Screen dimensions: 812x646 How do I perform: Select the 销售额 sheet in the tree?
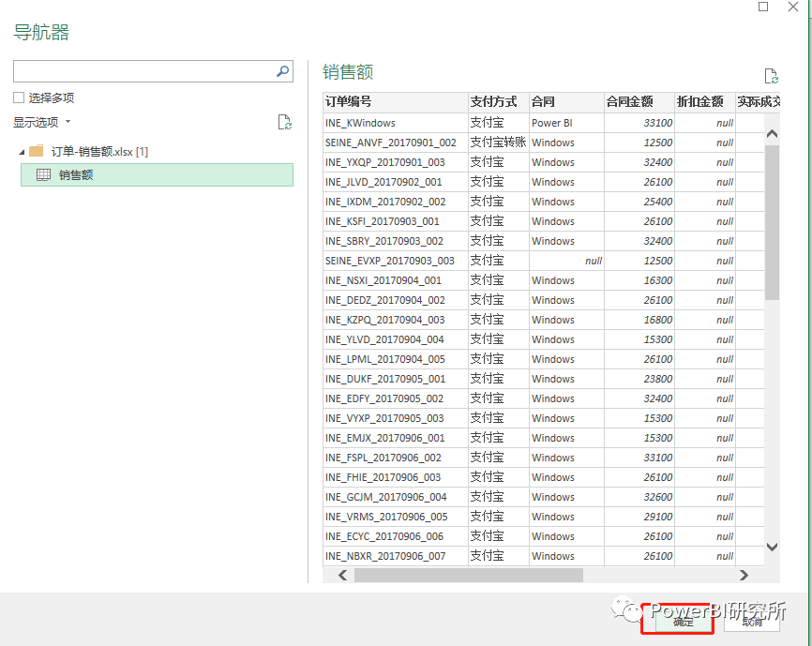pos(157,175)
